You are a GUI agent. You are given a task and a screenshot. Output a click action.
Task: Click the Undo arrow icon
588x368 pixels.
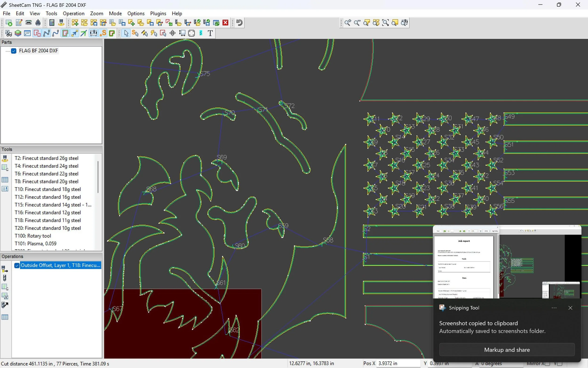tap(239, 23)
